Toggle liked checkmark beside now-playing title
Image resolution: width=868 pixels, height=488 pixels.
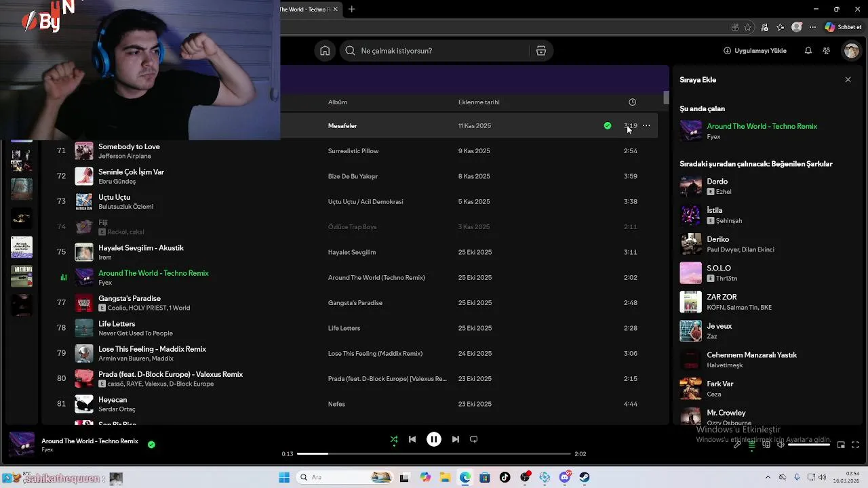pyautogui.click(x=151, y=445)
